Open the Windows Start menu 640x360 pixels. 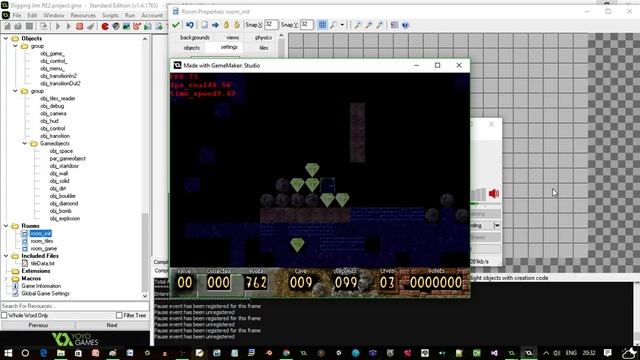(8, 353)
